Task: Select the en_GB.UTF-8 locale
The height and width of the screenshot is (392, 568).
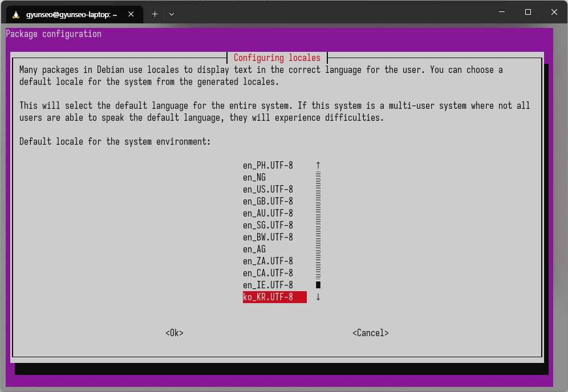Action: (x=267, y=201)
